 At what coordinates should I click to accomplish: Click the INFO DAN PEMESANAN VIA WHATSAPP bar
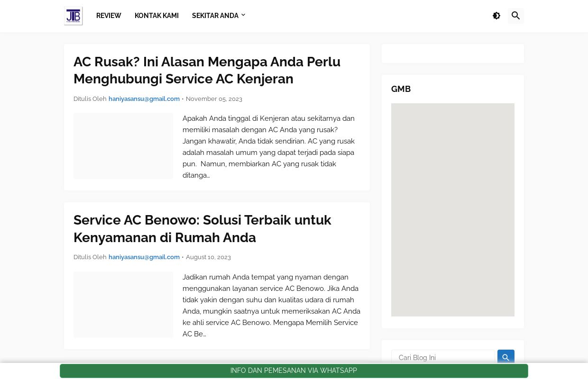point(294,370)
